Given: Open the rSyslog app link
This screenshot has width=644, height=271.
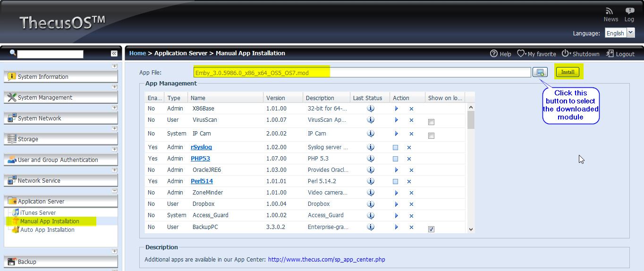Looking at the screenshot, I should [x=201, y=147].
